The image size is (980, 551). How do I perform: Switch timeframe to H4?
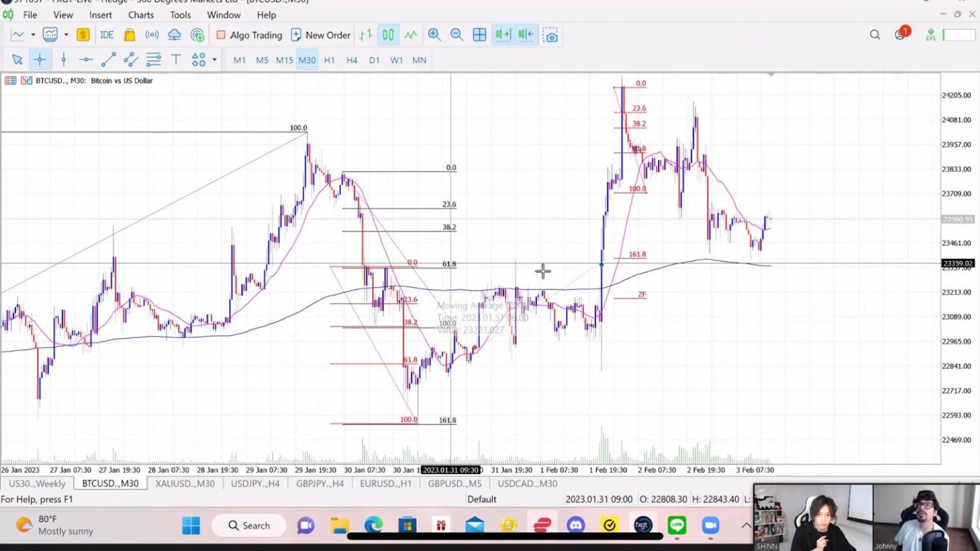tap(352, 60)
